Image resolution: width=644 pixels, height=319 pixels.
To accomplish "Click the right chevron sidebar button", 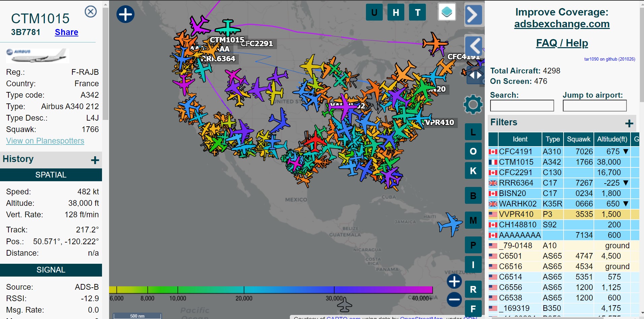I will click(473, 15).
